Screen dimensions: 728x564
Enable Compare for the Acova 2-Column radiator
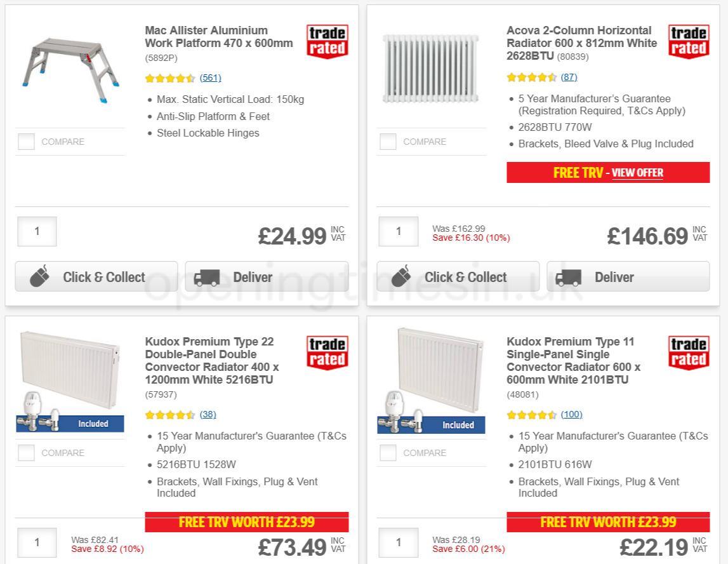pos(387,141)
